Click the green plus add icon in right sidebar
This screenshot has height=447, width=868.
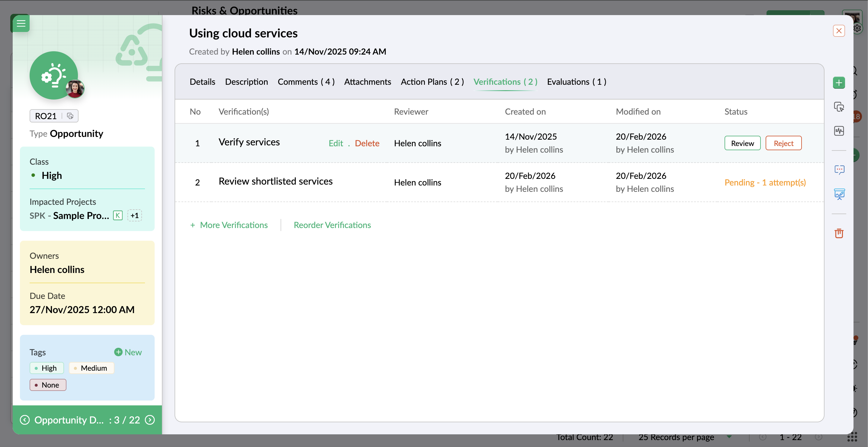(839, 83)
